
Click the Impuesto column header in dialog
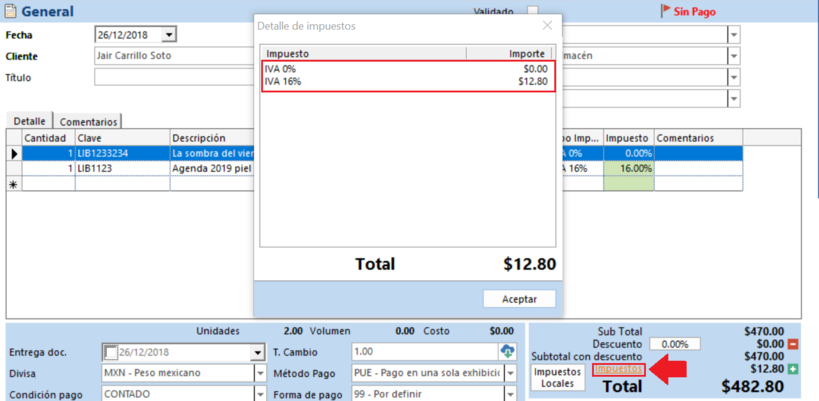(364, 53)
